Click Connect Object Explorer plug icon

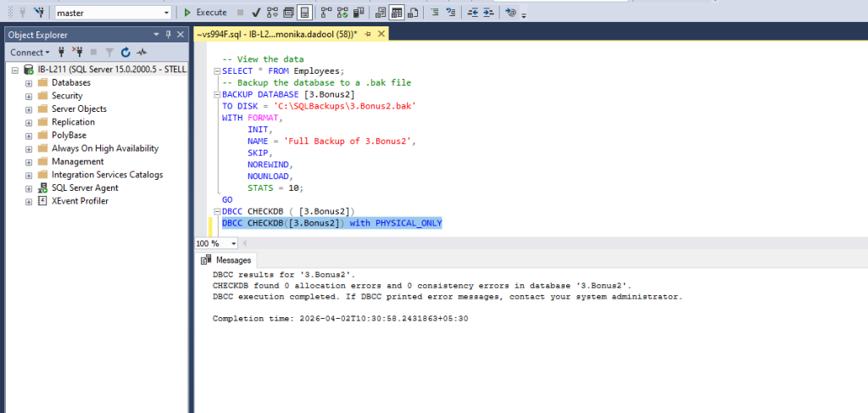pos(61,52)
